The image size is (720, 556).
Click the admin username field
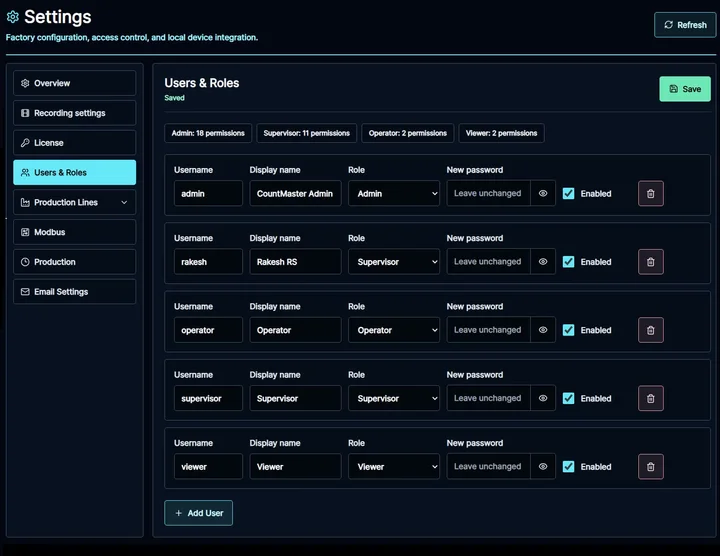coord(208,193)
